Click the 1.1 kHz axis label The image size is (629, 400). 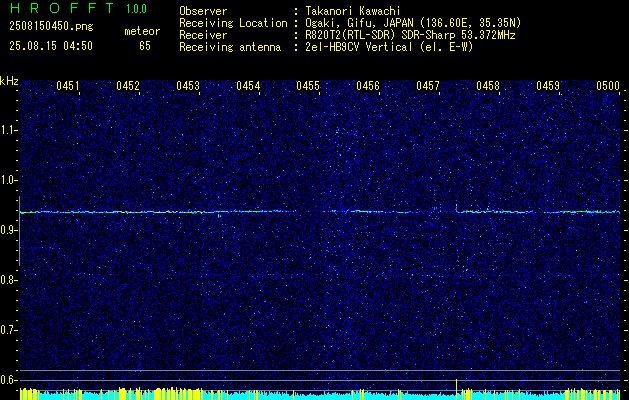(8, 130)
